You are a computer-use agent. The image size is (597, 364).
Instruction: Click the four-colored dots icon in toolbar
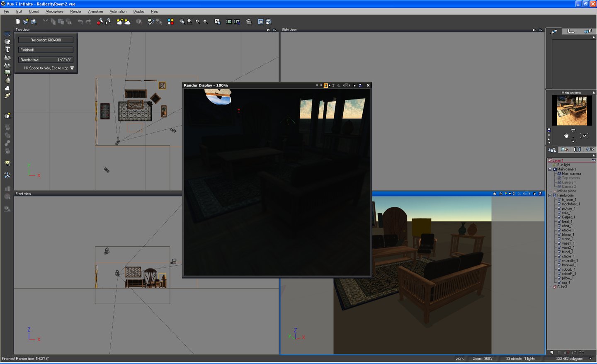click(x=170, y=22)
